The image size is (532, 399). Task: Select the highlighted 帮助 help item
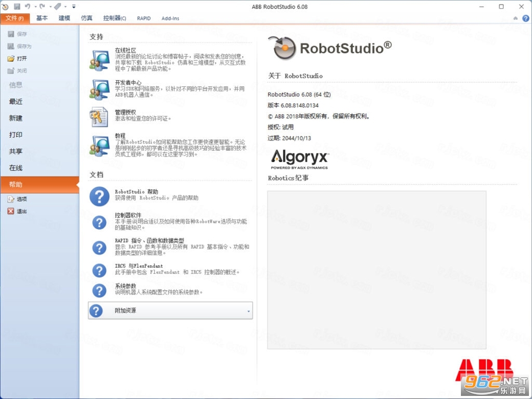(x=40, y=185)
